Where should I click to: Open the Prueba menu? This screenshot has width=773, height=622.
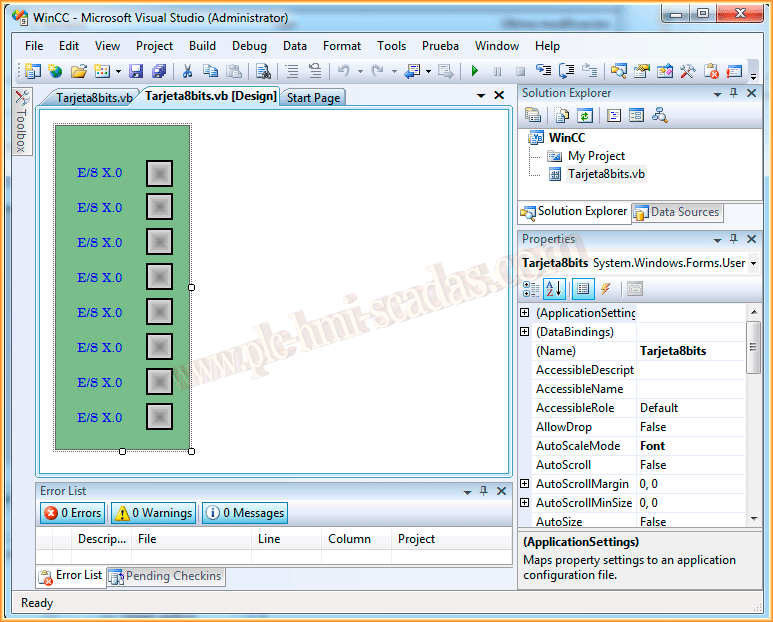(x=440, y=45)
